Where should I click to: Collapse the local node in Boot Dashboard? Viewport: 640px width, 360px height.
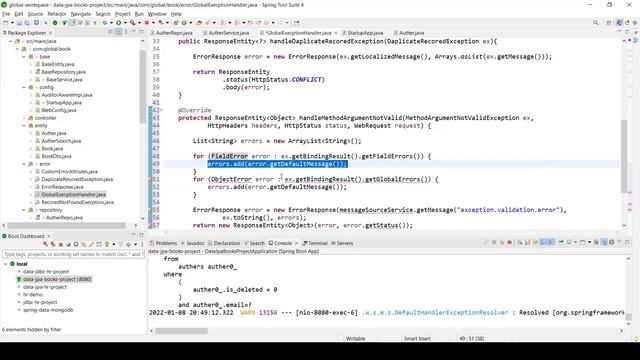coord(5,264)
